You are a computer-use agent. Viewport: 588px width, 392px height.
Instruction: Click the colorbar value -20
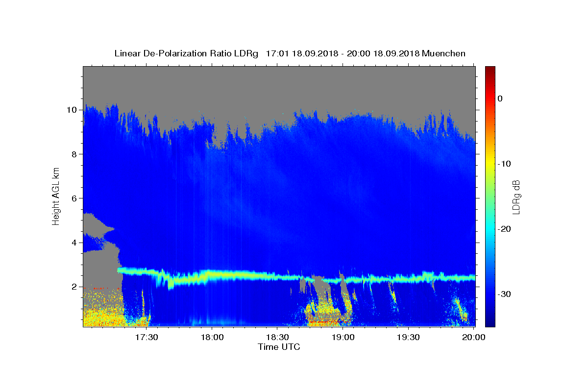pyautogui.click(x=505, y=229)
